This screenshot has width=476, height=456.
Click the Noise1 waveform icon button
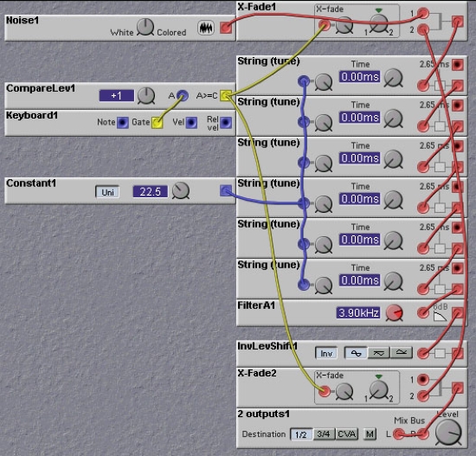click(206, 28)
